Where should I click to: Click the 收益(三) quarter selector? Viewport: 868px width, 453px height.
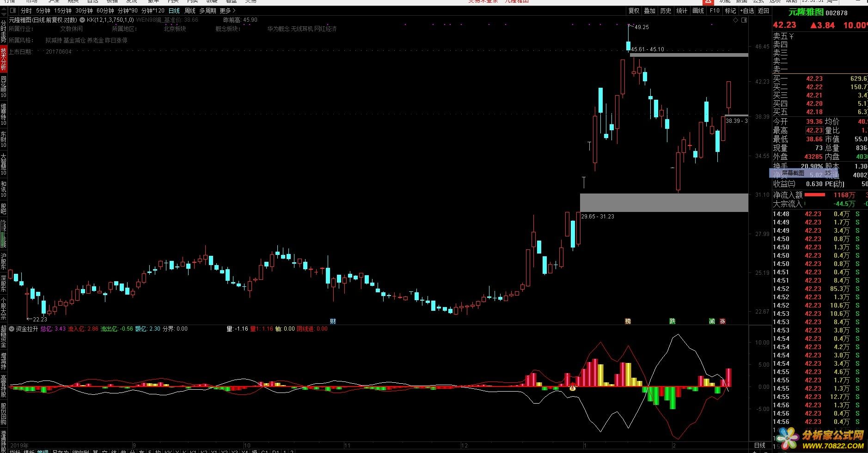click(x=784, y=184)
